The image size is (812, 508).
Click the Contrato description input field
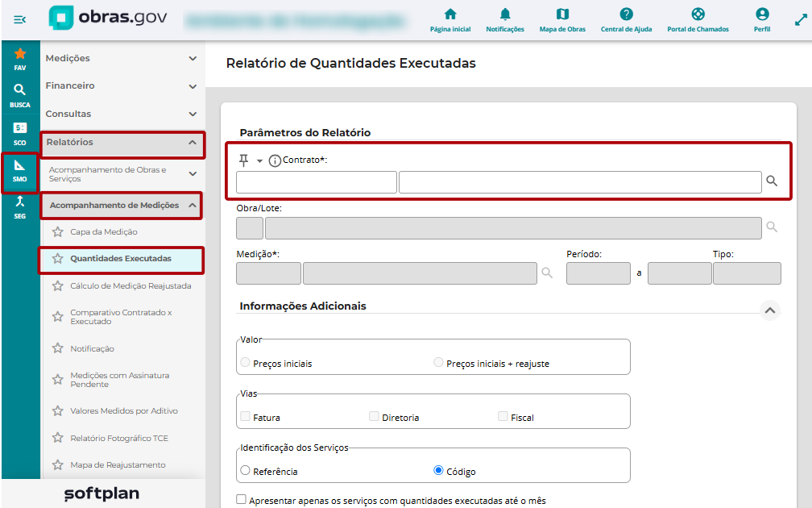[x=580, y=182]
